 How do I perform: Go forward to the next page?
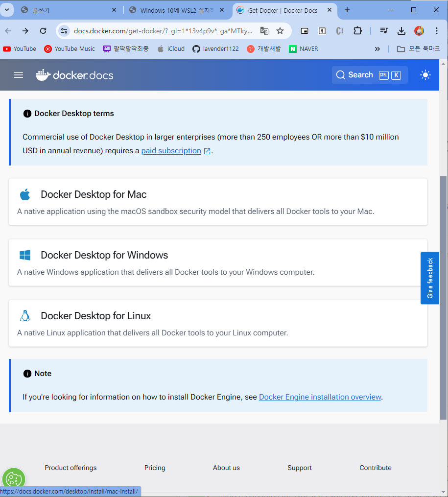[x=25, y=31]
